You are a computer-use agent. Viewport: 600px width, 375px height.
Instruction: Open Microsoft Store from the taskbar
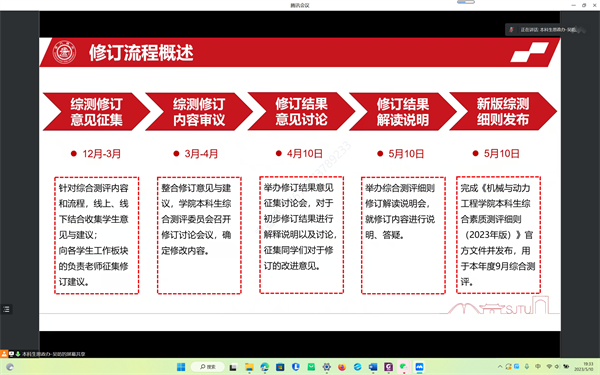tap(280, 367)
